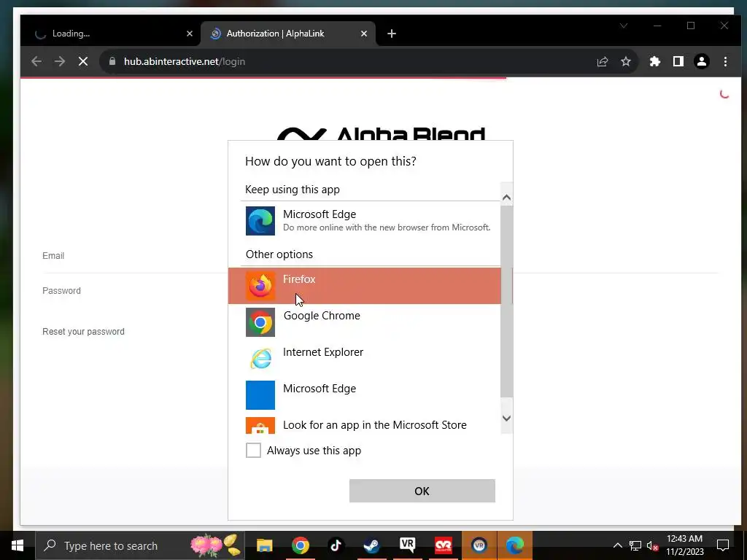This screenshot has height=560, width=747.
Task: Choose Google Chrome to open the link
Action: coord(365,322)
